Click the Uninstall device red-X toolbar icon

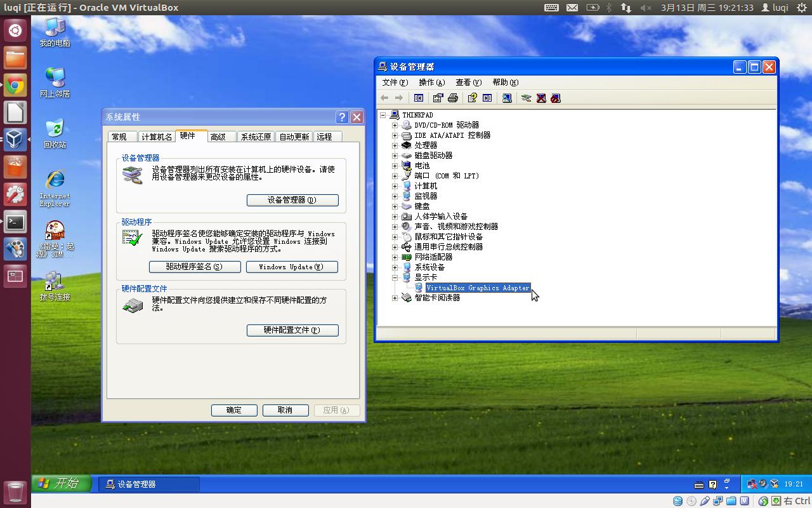[541, 98]
